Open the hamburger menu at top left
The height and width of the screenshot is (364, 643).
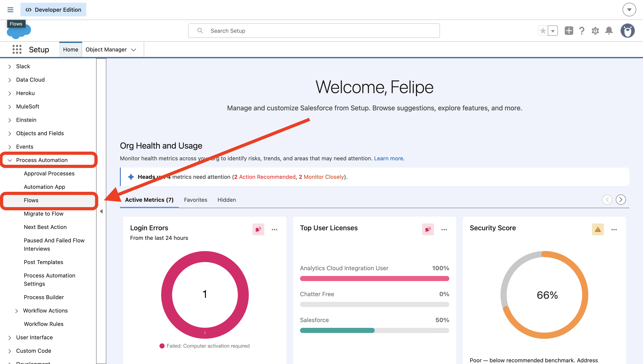click(10, 10)
